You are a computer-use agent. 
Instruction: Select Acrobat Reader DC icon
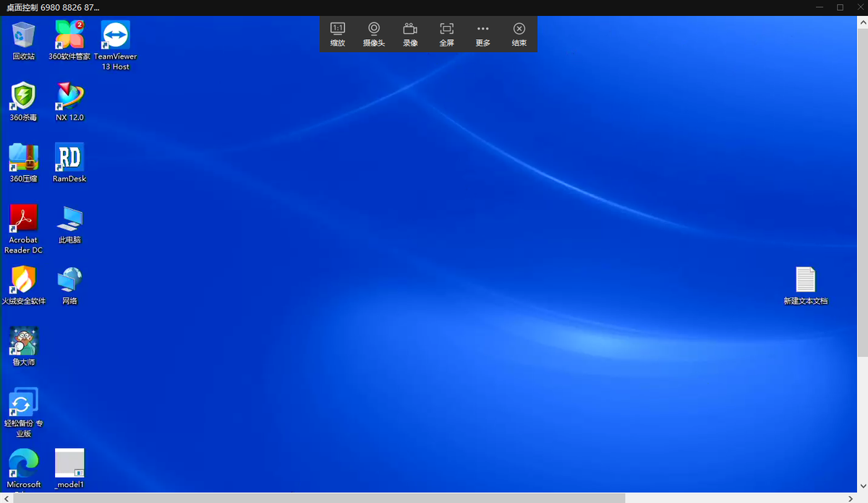[23, 229]
